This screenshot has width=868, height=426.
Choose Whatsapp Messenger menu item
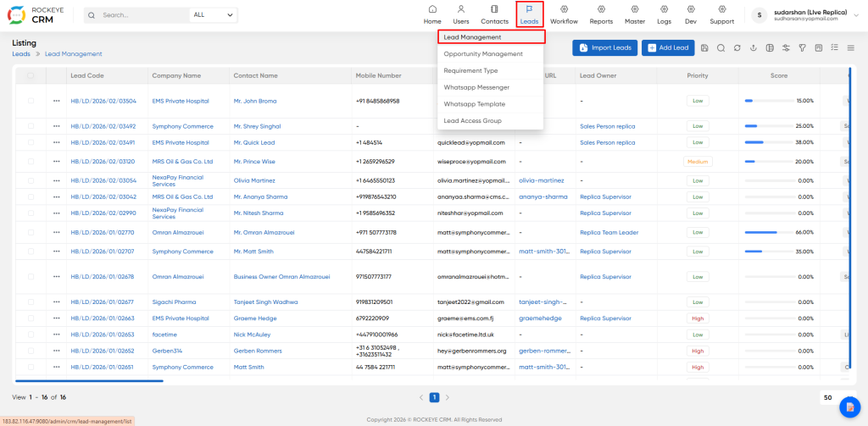491,87
